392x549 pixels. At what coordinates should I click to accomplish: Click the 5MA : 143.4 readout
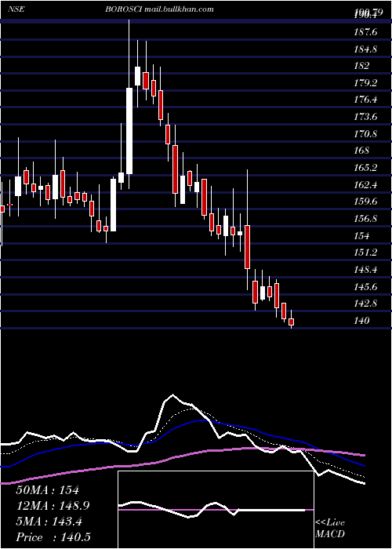click(49, 522)
